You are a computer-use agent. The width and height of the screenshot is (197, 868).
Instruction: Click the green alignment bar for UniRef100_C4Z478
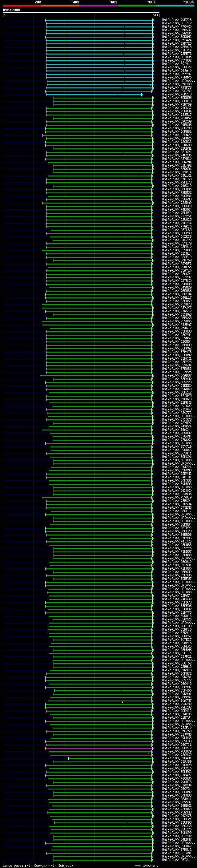[x=102, y=816]
